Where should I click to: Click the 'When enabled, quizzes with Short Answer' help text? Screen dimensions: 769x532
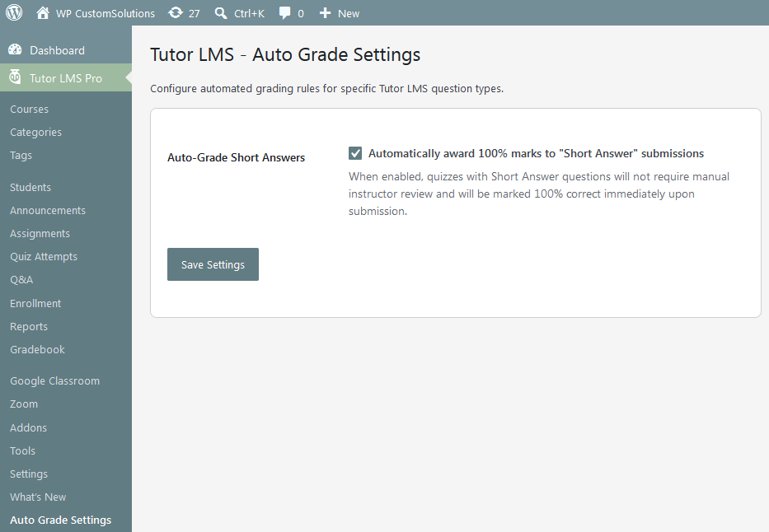[539, 194]
